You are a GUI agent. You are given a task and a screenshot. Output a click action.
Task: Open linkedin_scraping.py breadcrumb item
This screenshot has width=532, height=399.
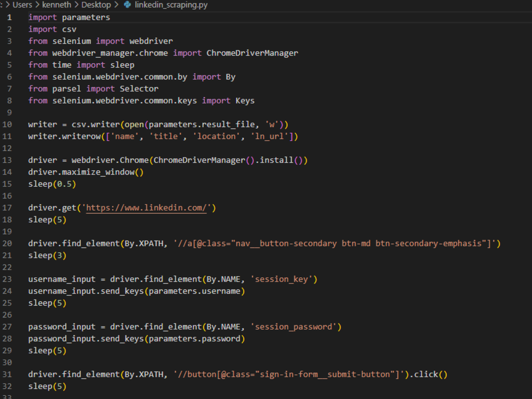pyautogui.click(x=171, y=5)
